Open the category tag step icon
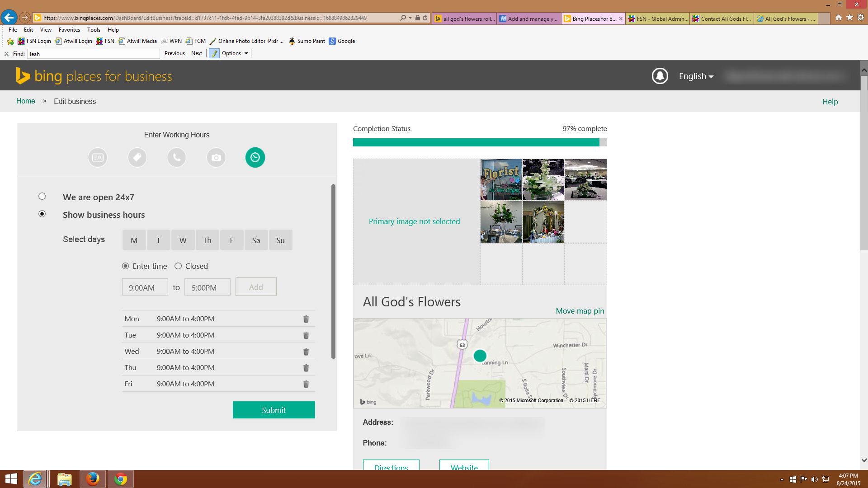Image resolution: width=868 pixels, height=488 pixels. [137, 157]
